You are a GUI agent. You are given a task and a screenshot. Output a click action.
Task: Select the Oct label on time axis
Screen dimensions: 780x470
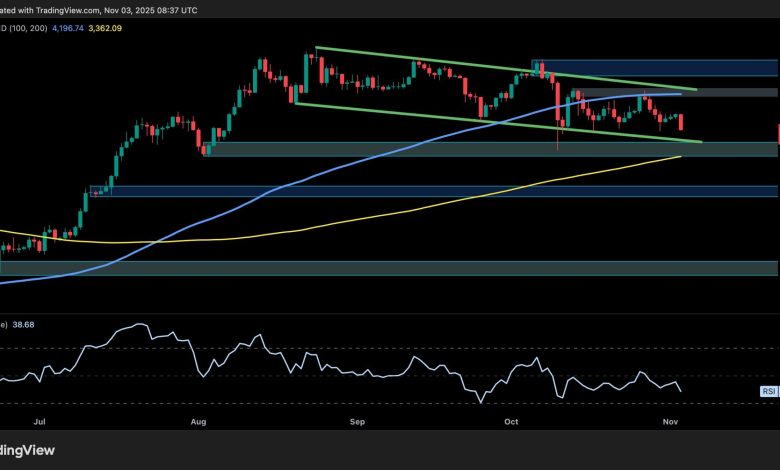[x=512, y=424]
